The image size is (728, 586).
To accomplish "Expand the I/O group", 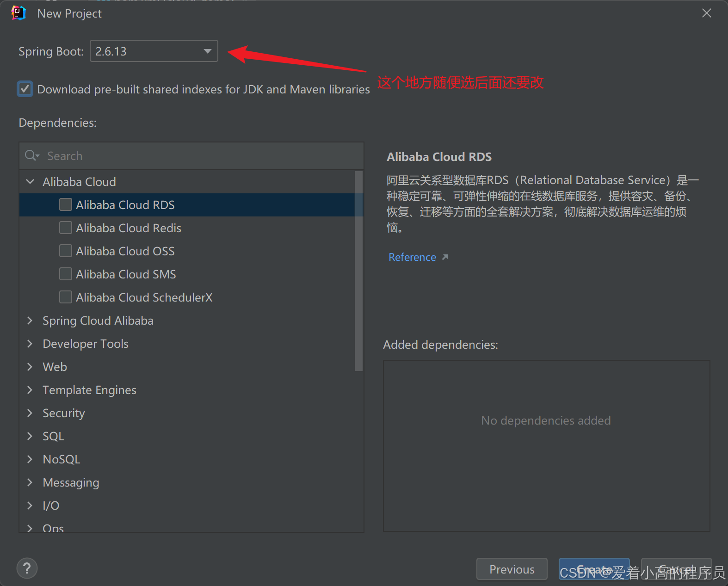I will (30, 506).
